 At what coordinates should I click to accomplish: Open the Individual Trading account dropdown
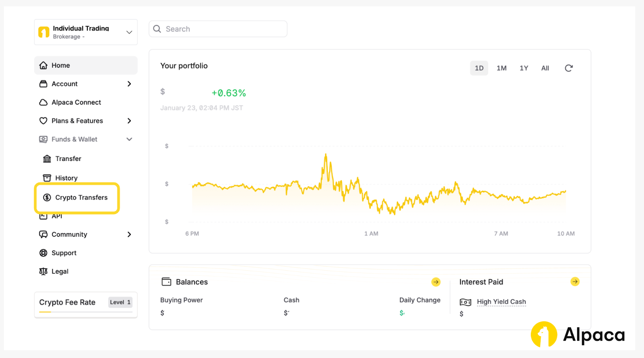tap(129, 32)
